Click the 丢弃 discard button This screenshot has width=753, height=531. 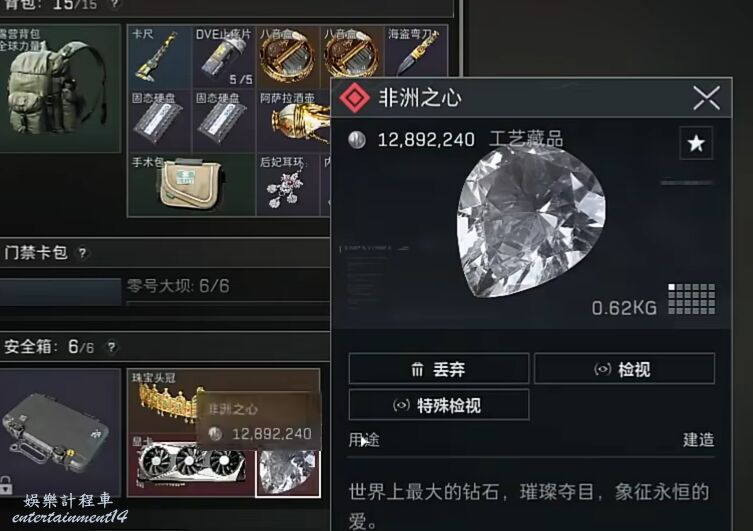pyautogui.click(x=438, y=369)
